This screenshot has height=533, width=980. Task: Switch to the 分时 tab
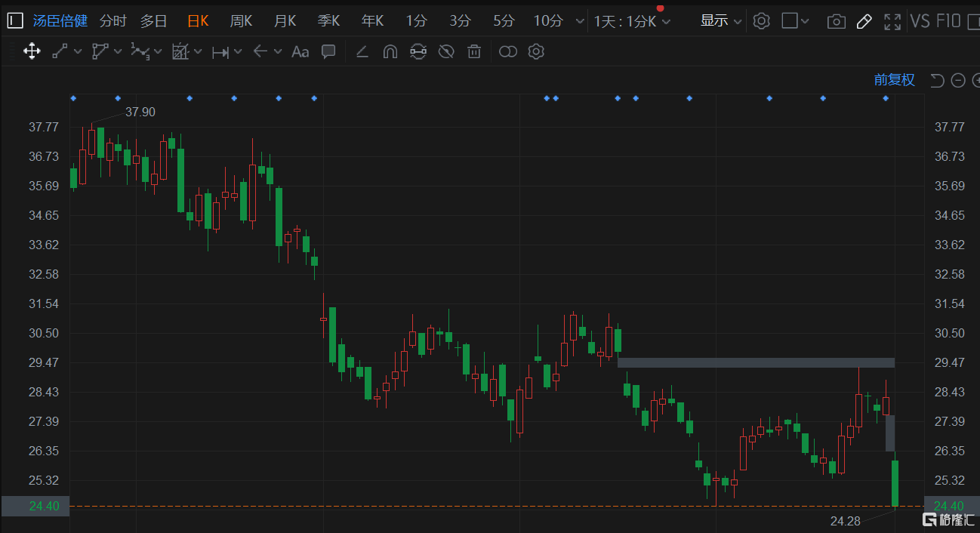coord(112,21)
